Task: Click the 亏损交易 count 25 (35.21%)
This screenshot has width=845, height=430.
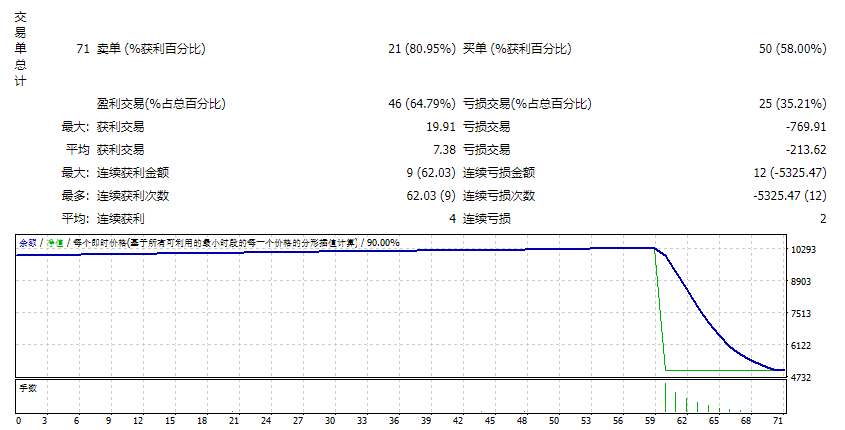Action: coord(792,103)
